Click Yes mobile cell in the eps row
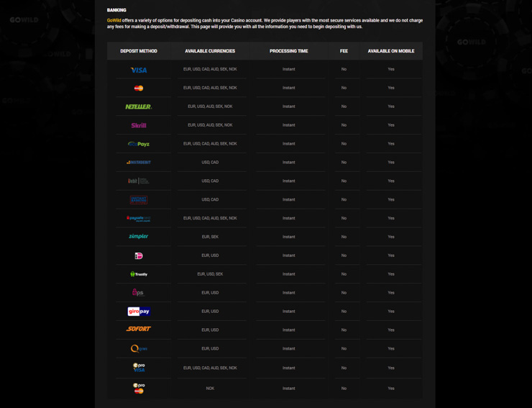This screenshot has height=408, width=532. [391, 293]
